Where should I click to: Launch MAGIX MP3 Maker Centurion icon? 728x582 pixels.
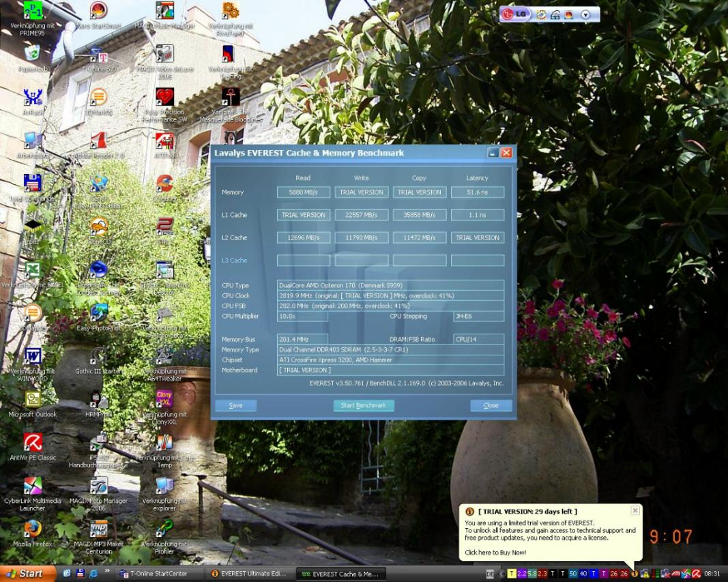[x=98, y=529]
